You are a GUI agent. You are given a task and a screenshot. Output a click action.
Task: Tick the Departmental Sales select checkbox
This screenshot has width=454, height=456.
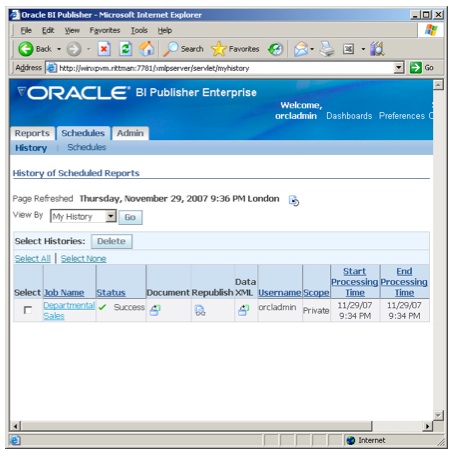28,310
